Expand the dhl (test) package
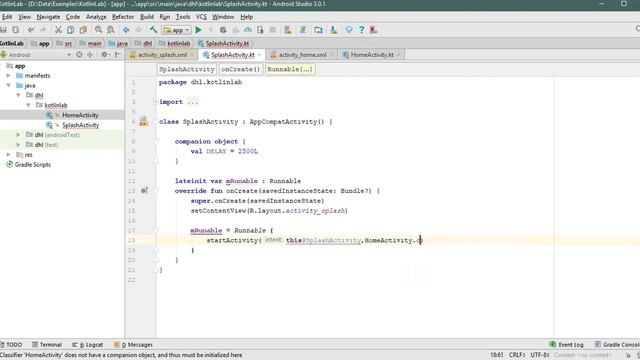Viewport: 640px width, 360px height. (18, 144)
